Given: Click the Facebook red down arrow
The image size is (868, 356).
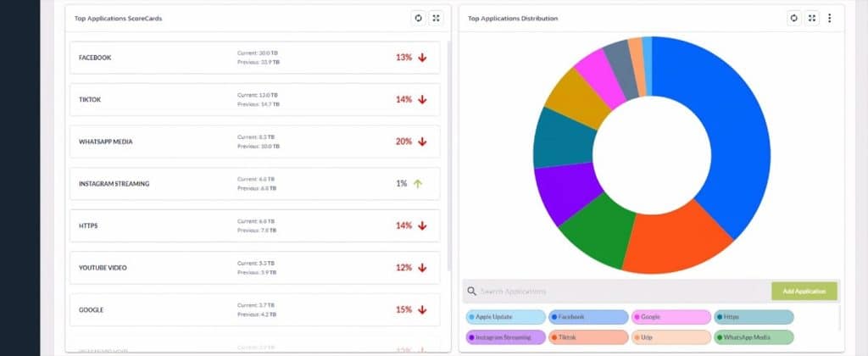Looking at the screenshot, I should coord(422,58).
